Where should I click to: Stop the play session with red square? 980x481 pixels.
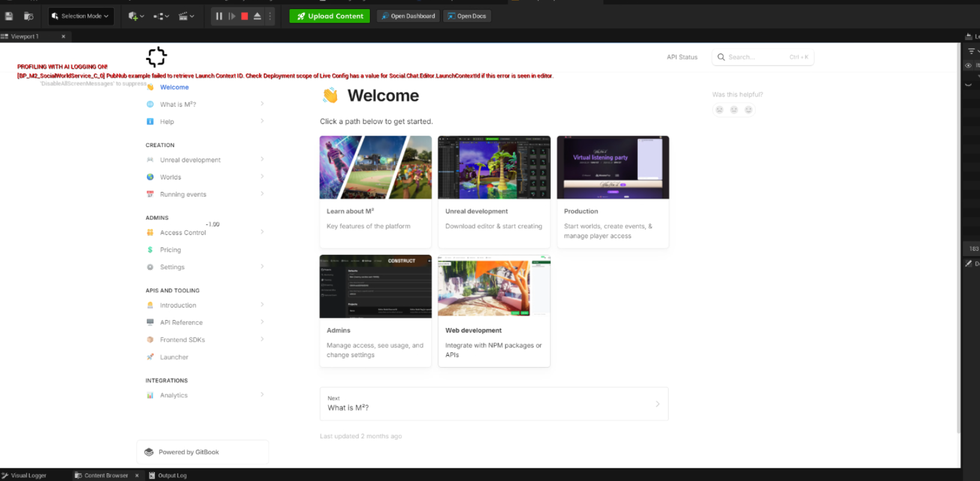click(x=245, y=16)
